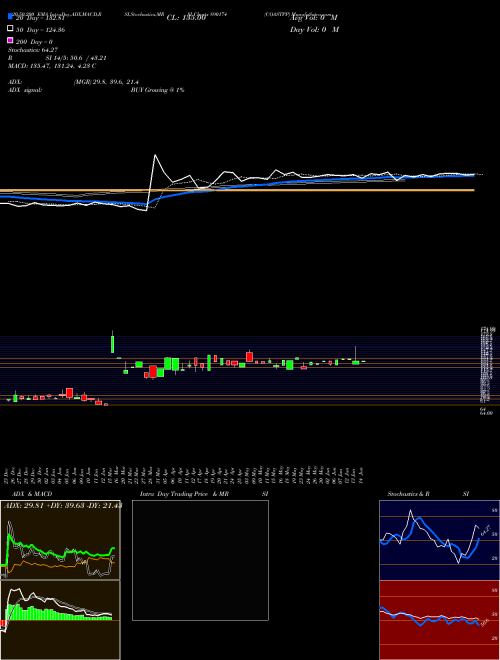Screen dimensions: 500x660
Task: Click the ADX indicator chart panel
Action: (x=60, y=540)
